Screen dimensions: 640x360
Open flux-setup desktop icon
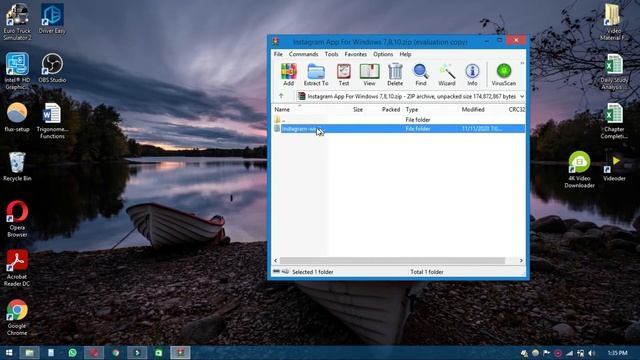[17, 117]
